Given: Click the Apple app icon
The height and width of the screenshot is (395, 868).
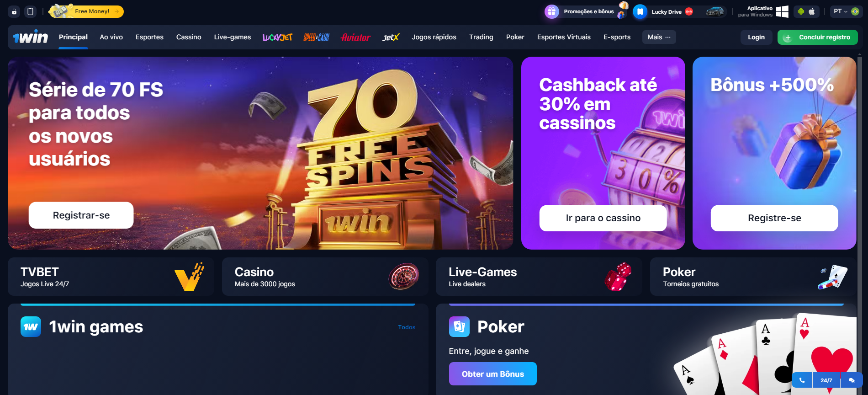Looking at the screenshot, I should coord(812,11).
